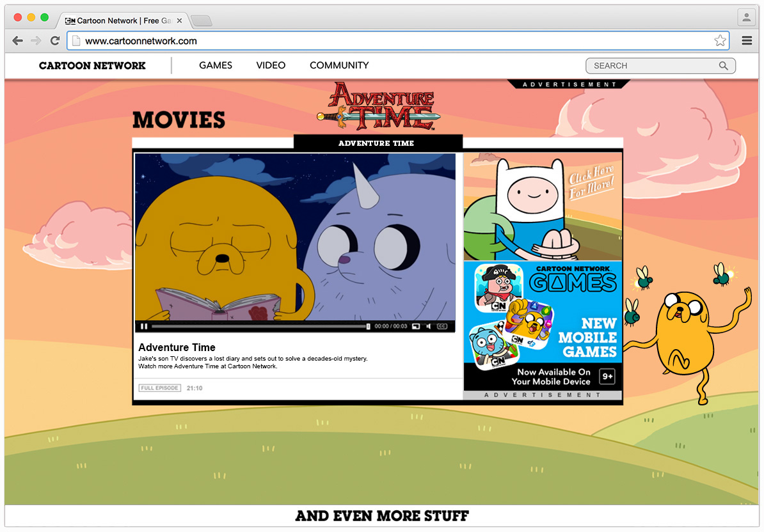Viewport: 764px width, 532px height.
Task: Click Finn 'Click Here For More' banner
Action: coord(543,207)
